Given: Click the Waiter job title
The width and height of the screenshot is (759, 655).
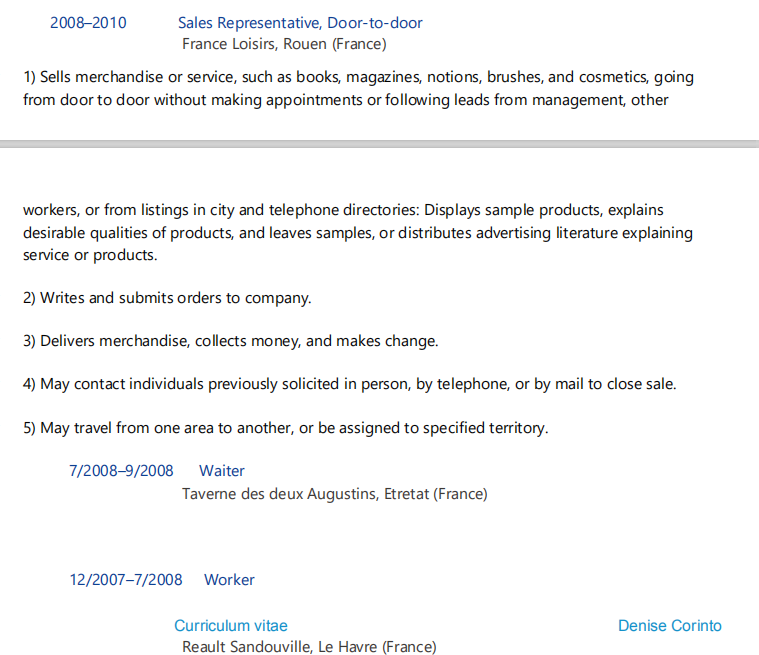Looking at the screenshot, I should click(222, 471).
